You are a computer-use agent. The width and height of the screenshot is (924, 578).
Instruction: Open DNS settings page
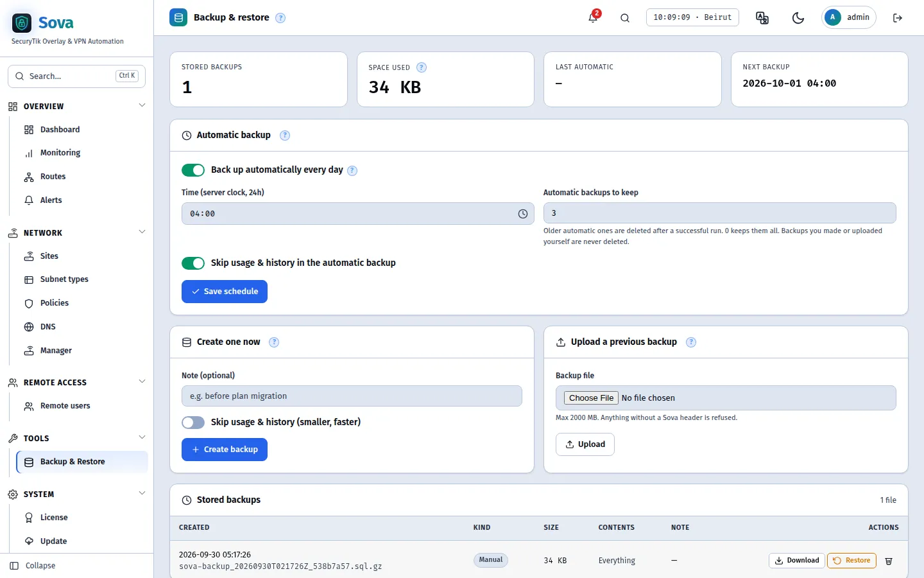click(82, 327)
